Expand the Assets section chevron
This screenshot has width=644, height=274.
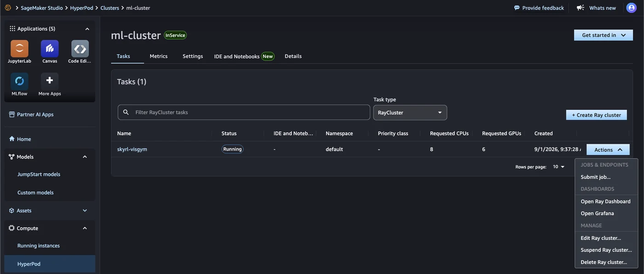85,211
